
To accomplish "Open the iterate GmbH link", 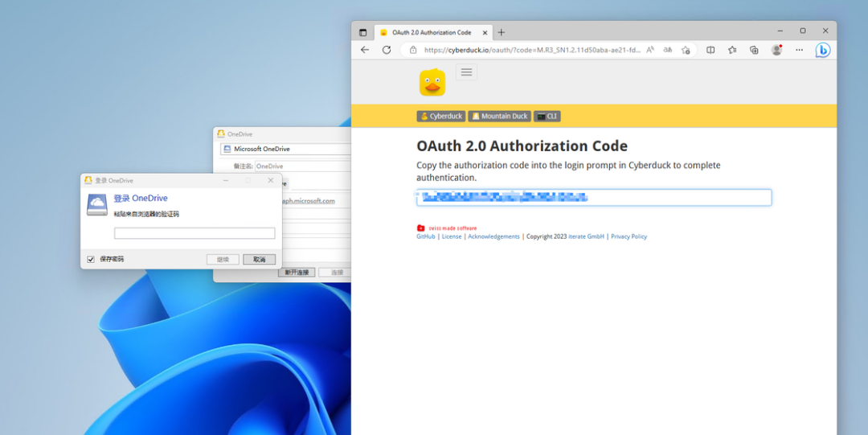I will 586,236.
